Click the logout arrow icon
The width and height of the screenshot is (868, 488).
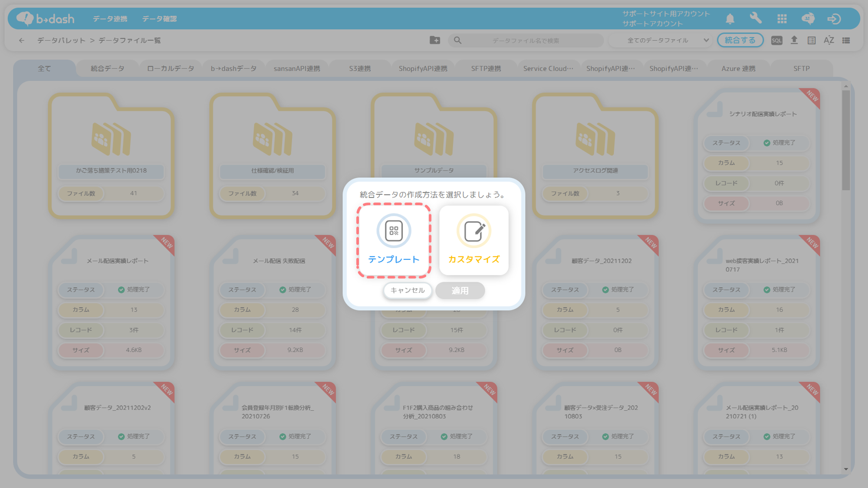[834, 19]
